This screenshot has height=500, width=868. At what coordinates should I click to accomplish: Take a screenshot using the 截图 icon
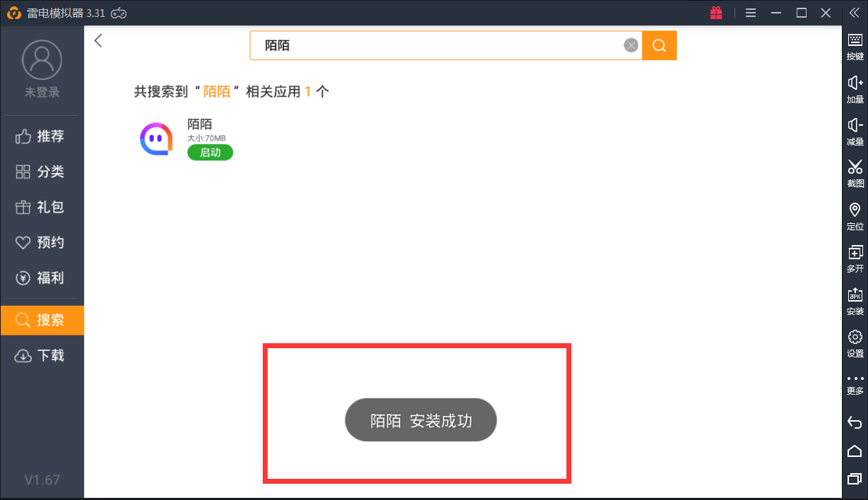tap(854, 171)
